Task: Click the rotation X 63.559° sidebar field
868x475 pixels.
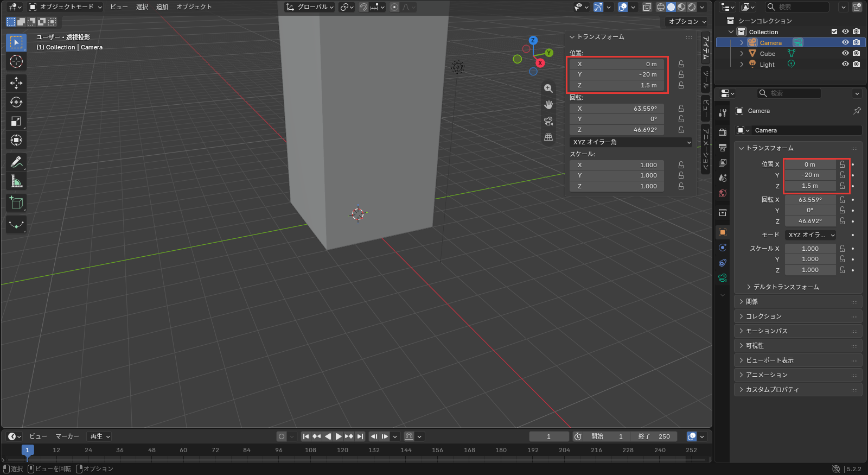Action: click(x=616, y=109)
